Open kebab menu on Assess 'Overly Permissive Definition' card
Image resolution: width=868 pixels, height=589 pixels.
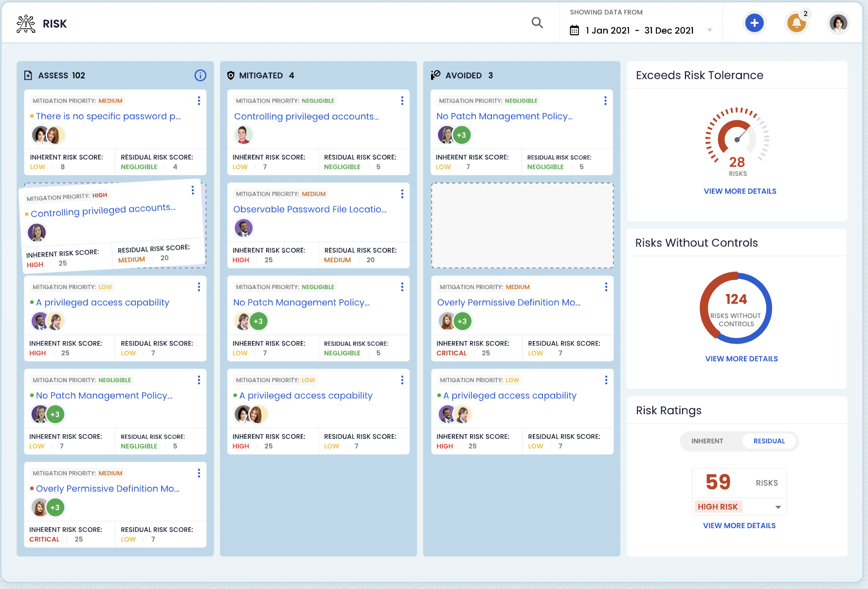(199, 473)
